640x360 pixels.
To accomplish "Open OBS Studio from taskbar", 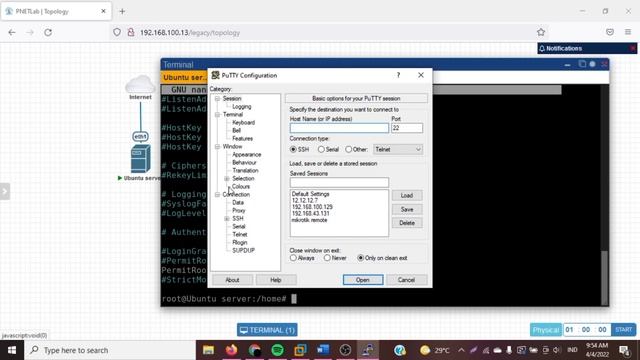I will [345, 350].
